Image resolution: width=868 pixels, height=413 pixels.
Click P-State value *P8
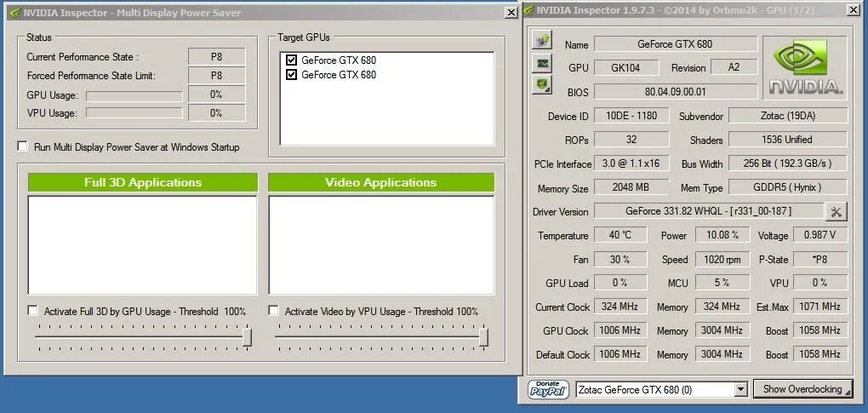pyautogui.click(x=820, y=259)
